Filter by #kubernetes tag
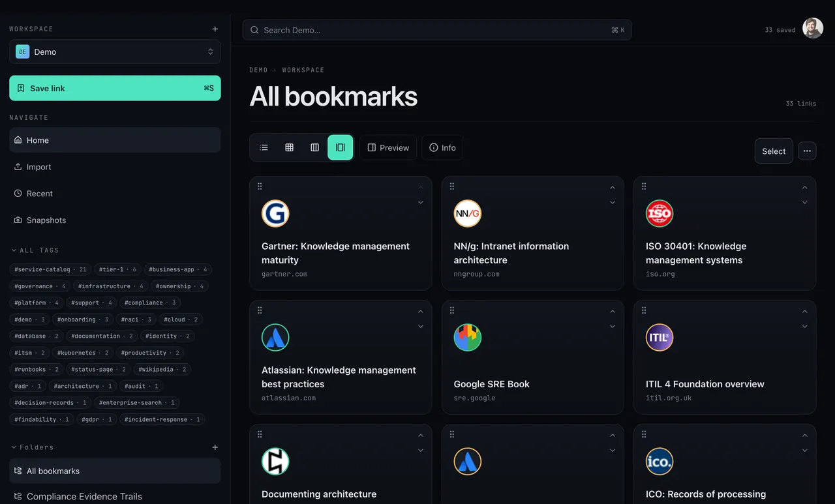 [83, 353]
